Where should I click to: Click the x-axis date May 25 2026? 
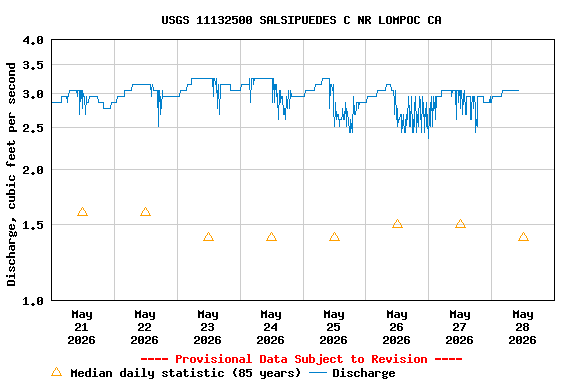coord(334,327)
